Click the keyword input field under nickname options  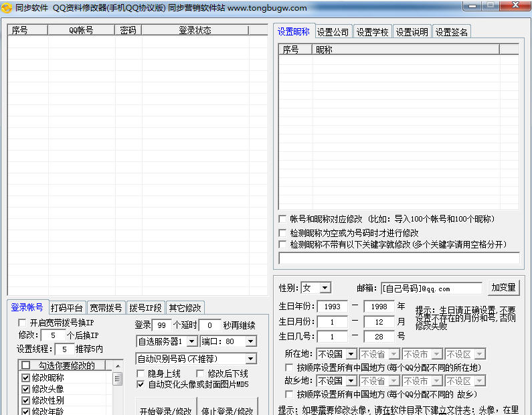coord(399,258)
